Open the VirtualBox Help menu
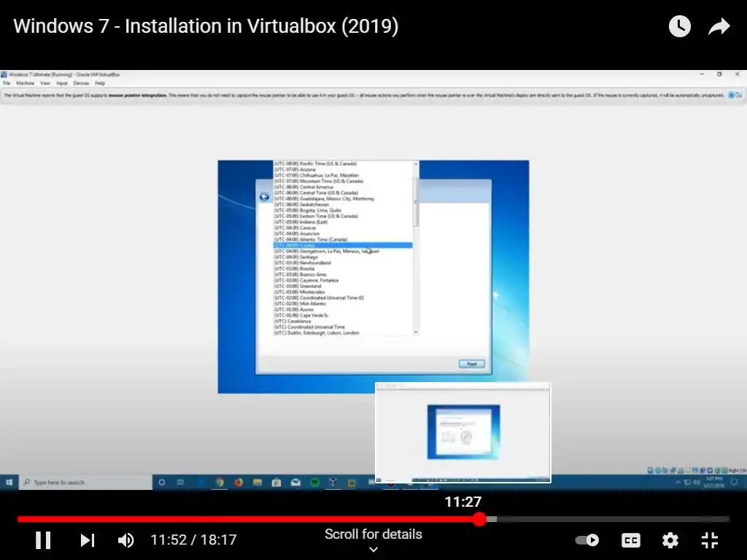747x560 pixels. click(99, 83)
